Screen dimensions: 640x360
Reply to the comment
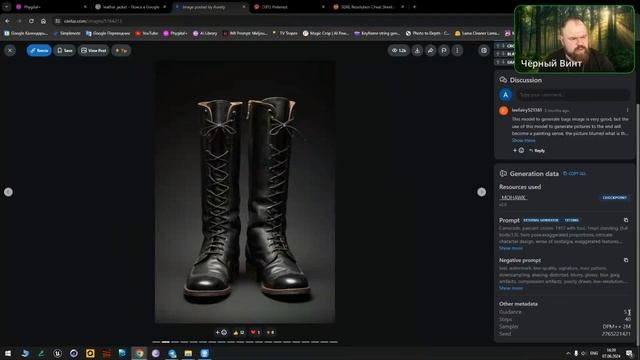(x=537, y=151)
